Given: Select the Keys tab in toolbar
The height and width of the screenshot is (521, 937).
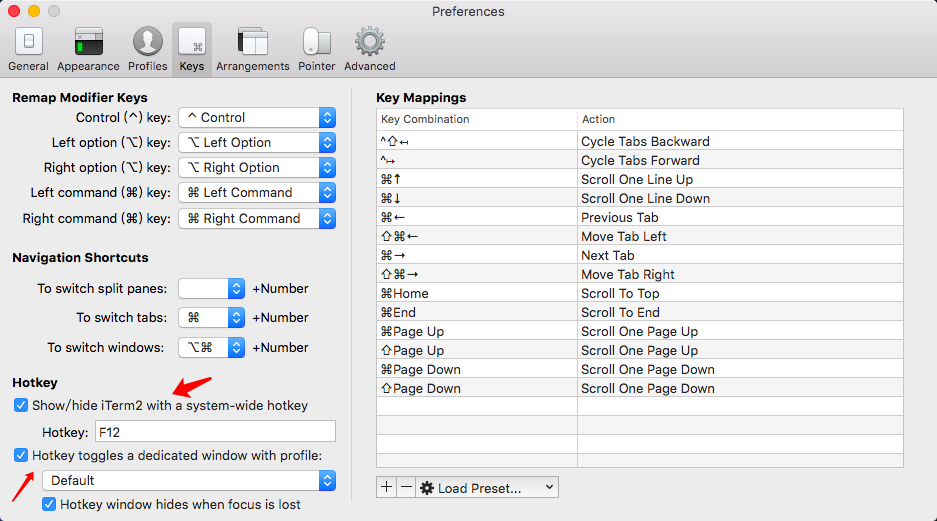Looking at the screenshot, I should point(191,49).
